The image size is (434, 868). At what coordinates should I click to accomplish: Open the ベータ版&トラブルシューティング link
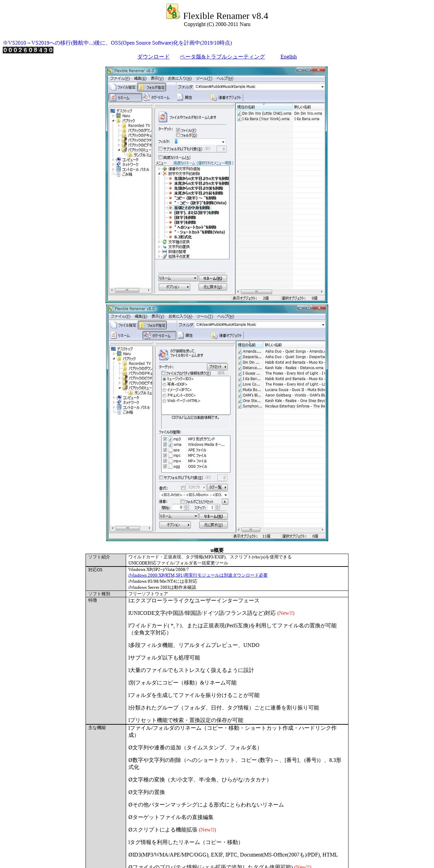coord(222,57)
